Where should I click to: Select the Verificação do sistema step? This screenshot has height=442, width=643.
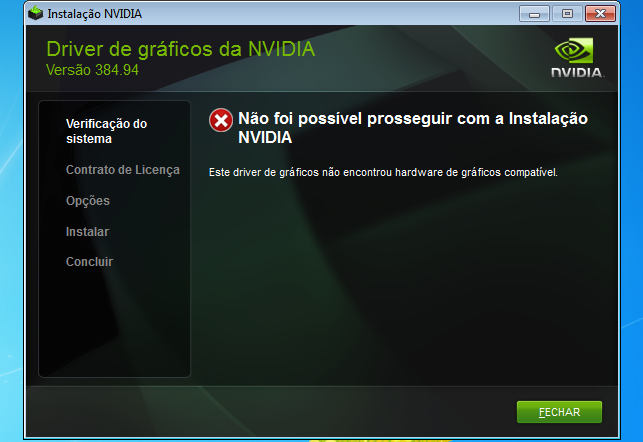(107, 131)
